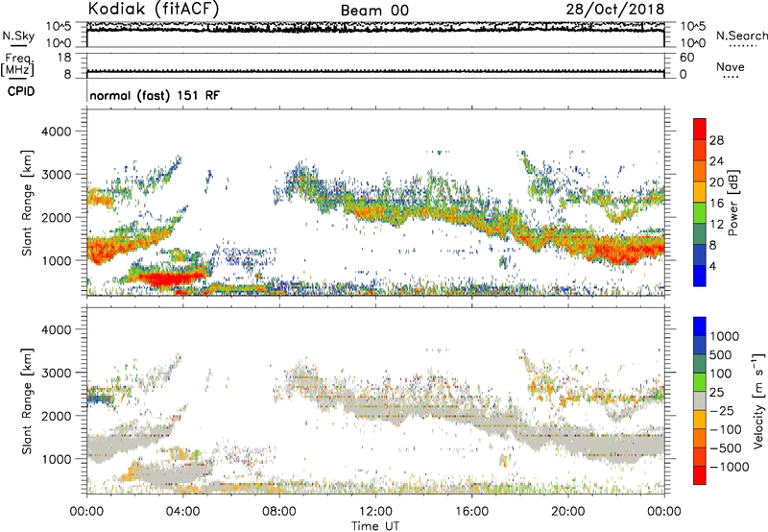Click the '12:00' time axis tick label

(375, 512)
